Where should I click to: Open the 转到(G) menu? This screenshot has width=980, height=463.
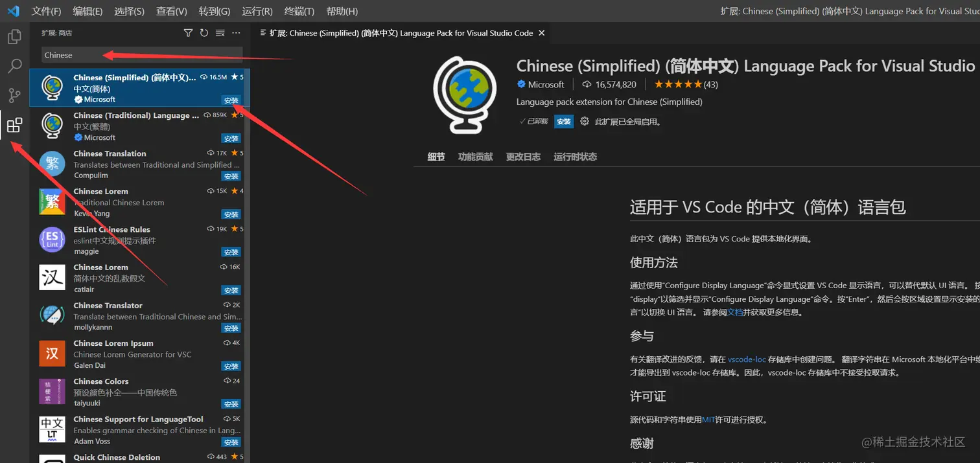[x=215, y=11]
